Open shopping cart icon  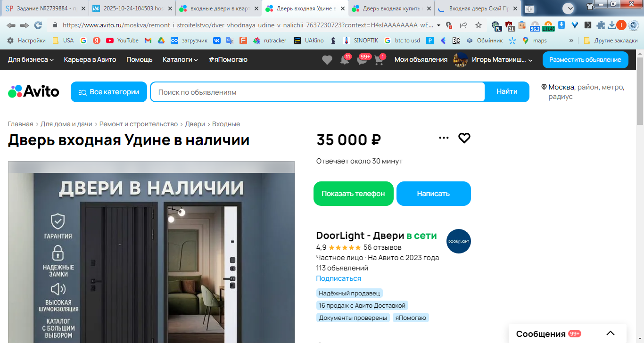tap(379, 60)
